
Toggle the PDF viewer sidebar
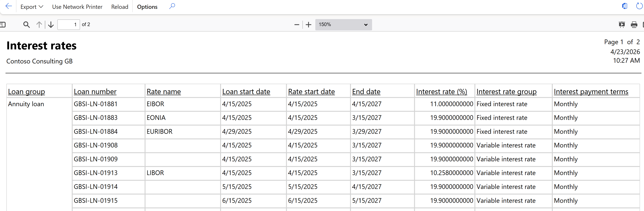3,24
